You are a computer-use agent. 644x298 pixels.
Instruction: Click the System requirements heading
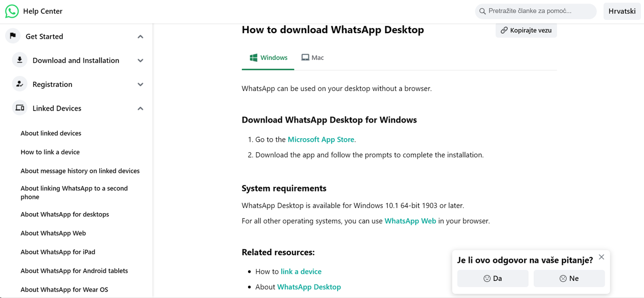284,188
